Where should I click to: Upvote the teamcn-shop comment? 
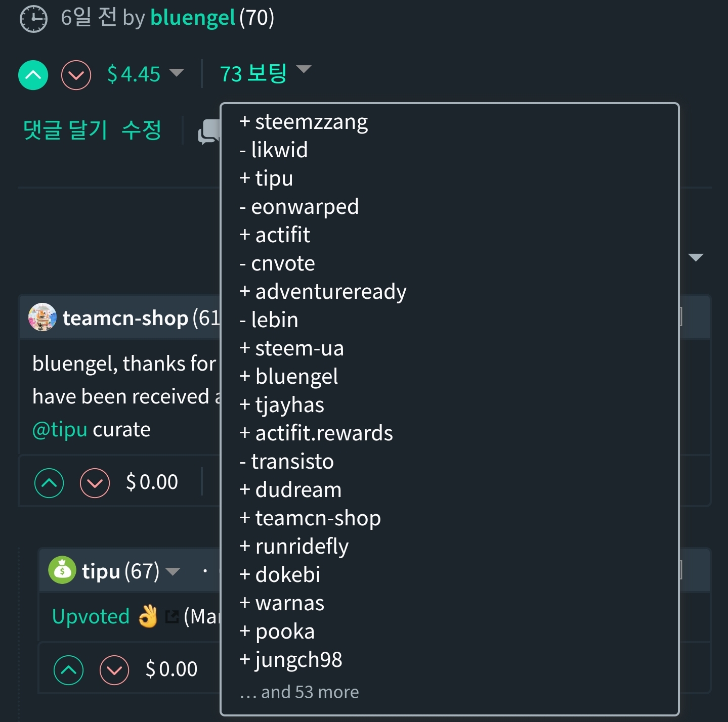[49, 483]
